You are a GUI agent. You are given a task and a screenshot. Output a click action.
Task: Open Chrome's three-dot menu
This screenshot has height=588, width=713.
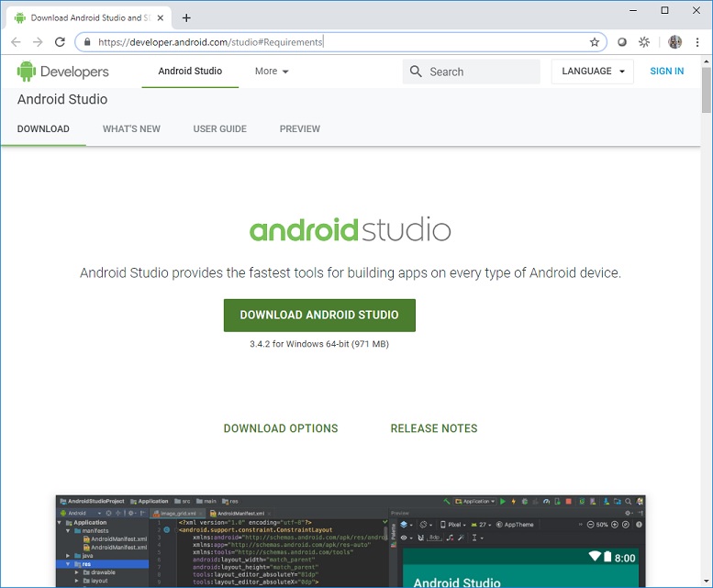click(x=696, y=42)
